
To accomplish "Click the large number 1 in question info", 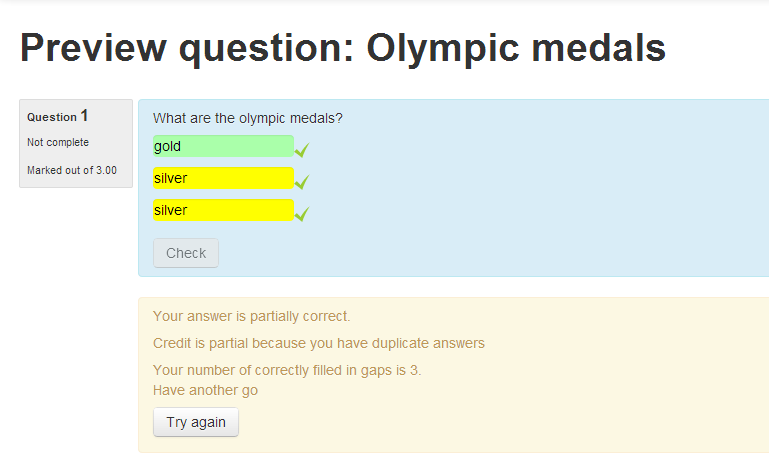I will tap(84, 116).
